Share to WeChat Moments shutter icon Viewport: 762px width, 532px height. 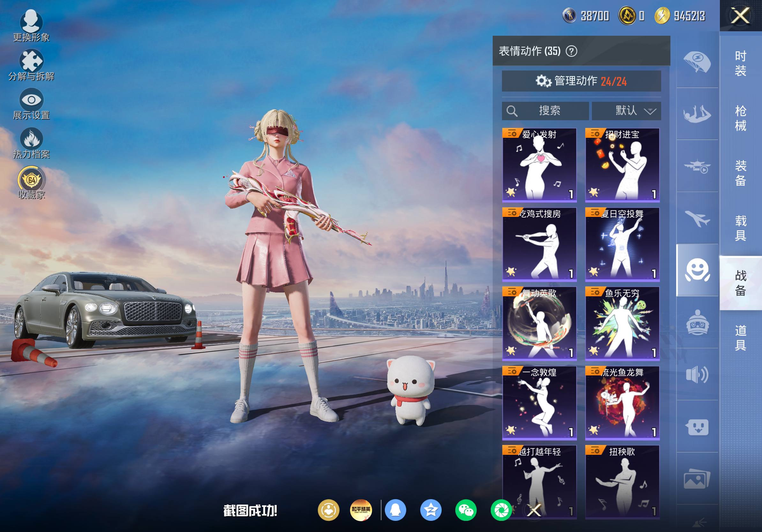click(x=501, y=510)
